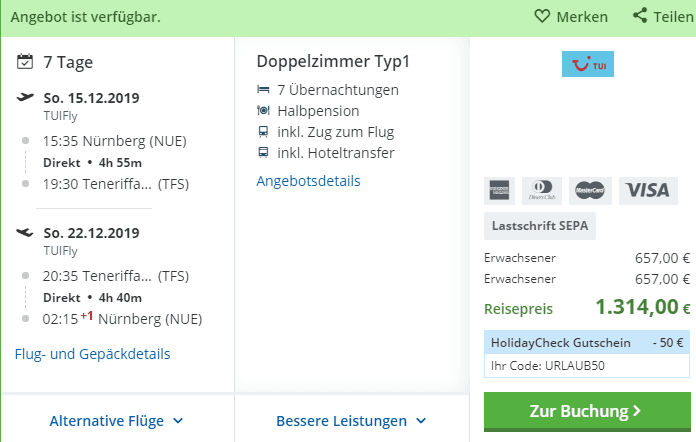The height and width of the screenshot is (442, 696).
Task: Click departure 20:35 Teneriffa (TFS)
Action: [116, 276]
